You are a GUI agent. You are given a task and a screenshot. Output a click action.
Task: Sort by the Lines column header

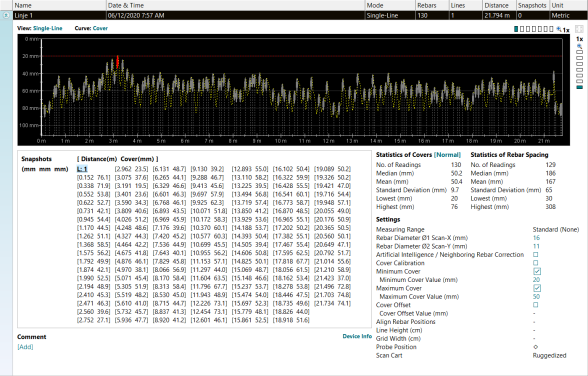click(x=466, y=5)
